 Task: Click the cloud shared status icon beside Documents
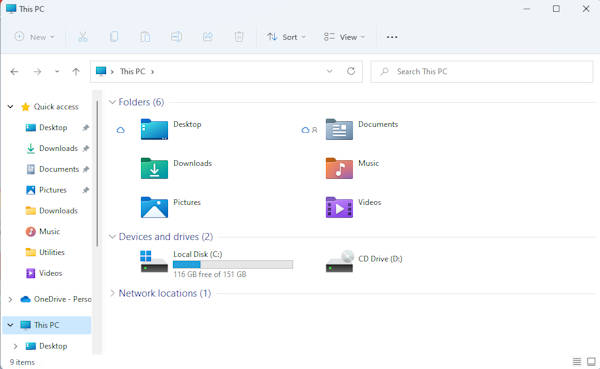coord(309,130)
